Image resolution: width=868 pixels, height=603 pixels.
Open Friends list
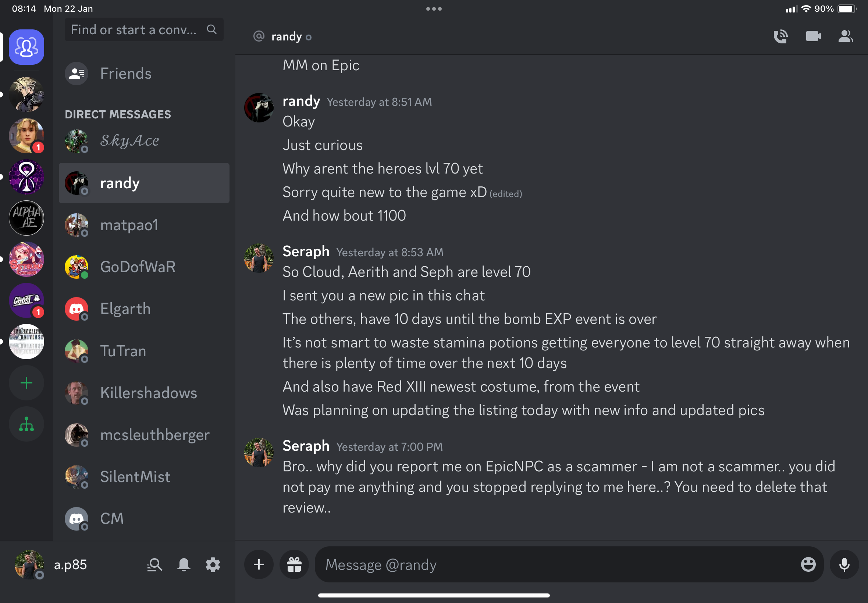coord(144,73)
